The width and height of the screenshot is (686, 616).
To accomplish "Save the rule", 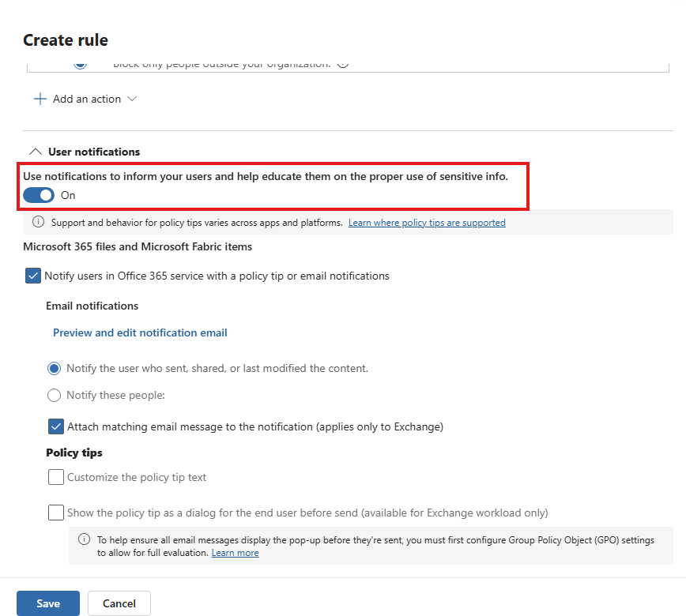I will [x=47, y=603].
